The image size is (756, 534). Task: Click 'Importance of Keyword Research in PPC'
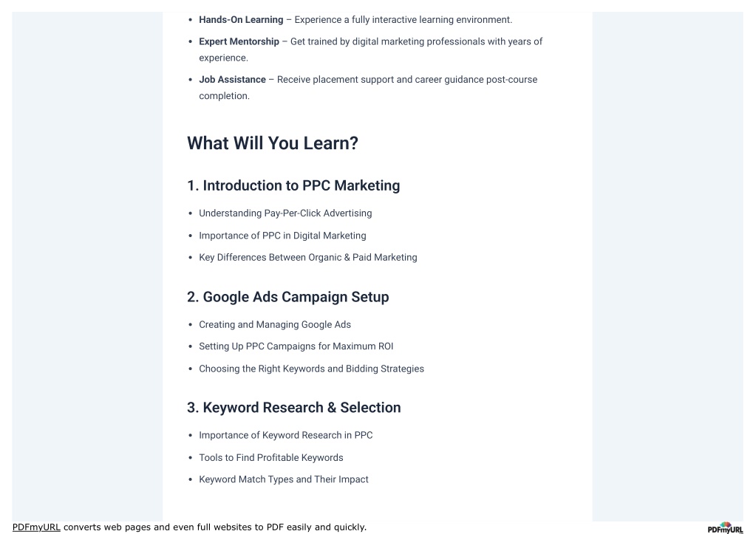click(x=286, y=435)
